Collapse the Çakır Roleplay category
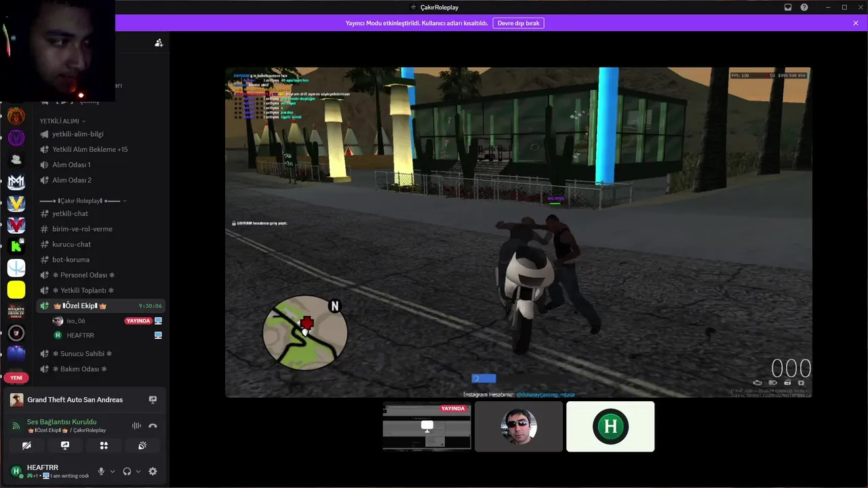 83,201
